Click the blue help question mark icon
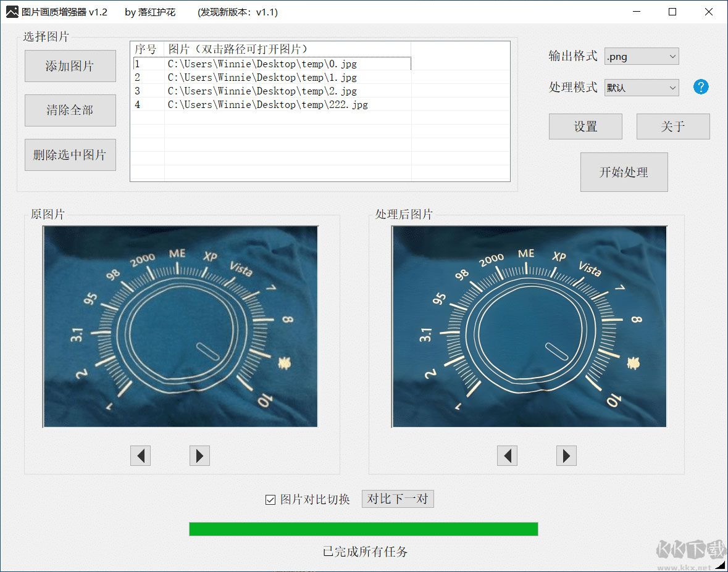 (701, 87)
